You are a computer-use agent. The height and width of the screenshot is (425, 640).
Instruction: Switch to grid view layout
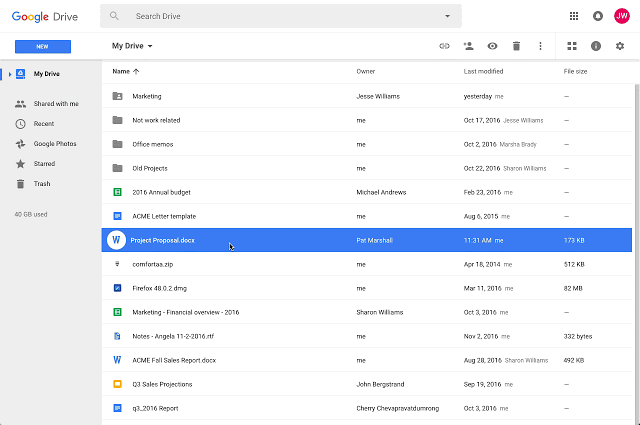[x=572, y=46]
